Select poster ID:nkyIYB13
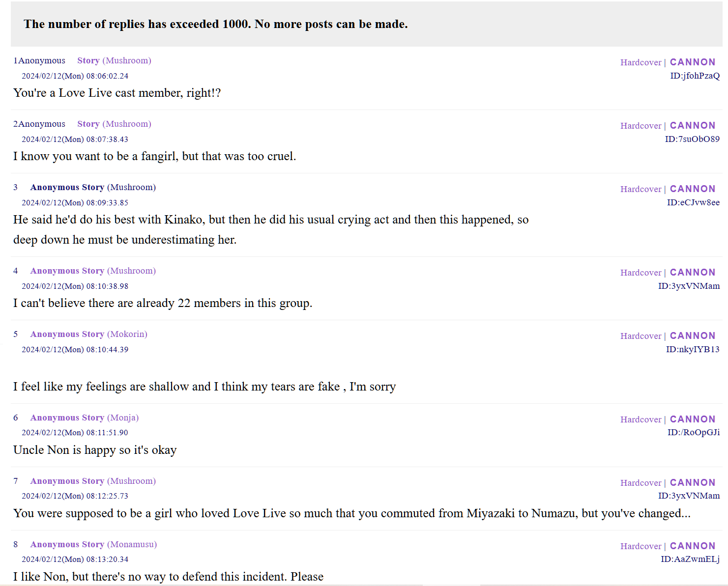Image resolution: width=728 pixels, height=586 pixels. pyautogui.click(x=693, y=349)
